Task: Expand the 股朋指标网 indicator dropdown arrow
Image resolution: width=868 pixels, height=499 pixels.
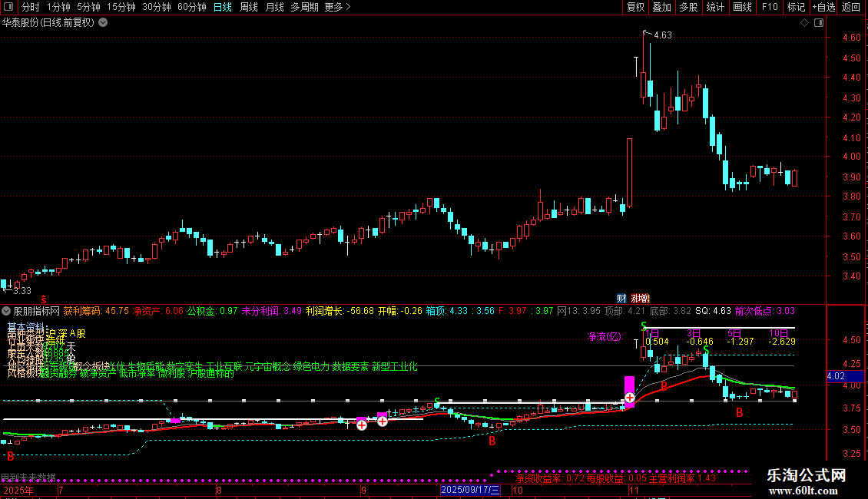Action: tap(7, 311)
